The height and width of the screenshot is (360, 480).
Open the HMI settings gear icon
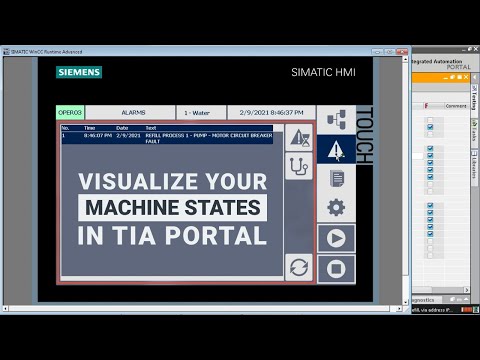pos(336,207)
